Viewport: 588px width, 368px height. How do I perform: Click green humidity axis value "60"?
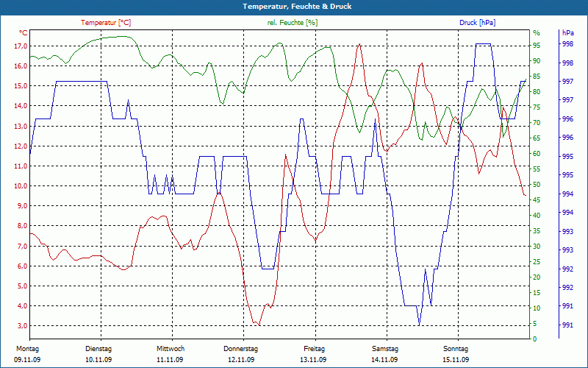coord(537,154)
